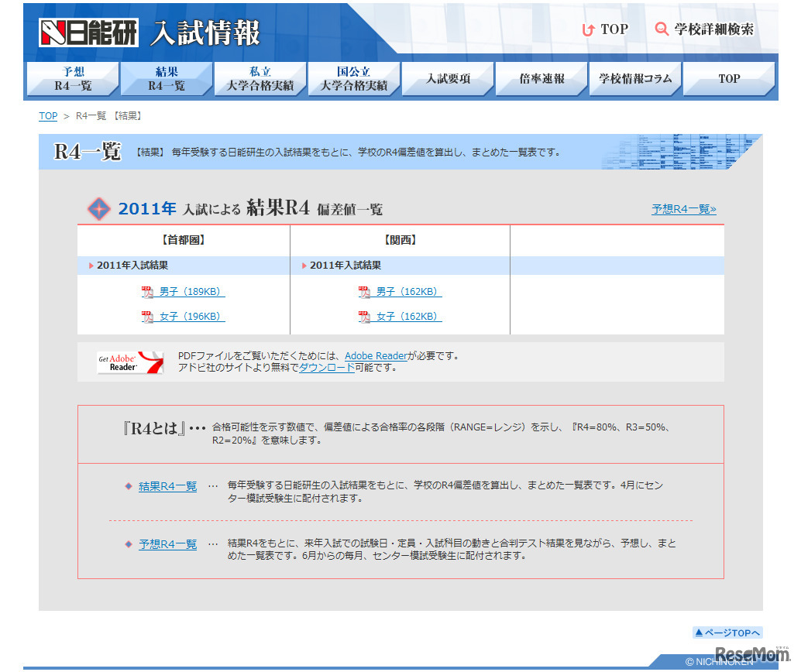Click the TOP breadcrumb link
Image resolution: width=801 pixels, height=672 pixels.
pos(47,116)
